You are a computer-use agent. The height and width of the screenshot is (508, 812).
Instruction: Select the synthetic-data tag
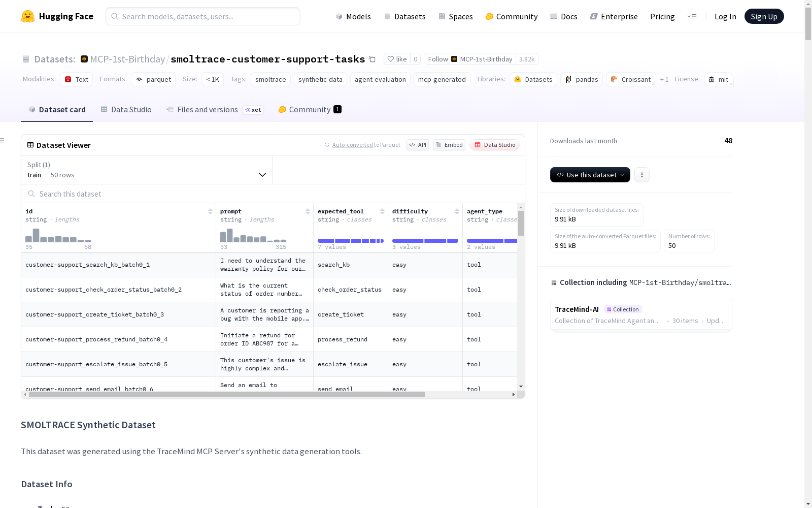point(320,79)
